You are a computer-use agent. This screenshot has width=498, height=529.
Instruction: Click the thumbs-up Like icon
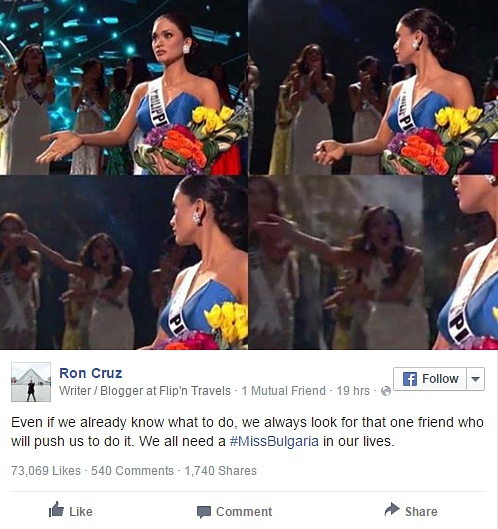click(x=56, y=509)
